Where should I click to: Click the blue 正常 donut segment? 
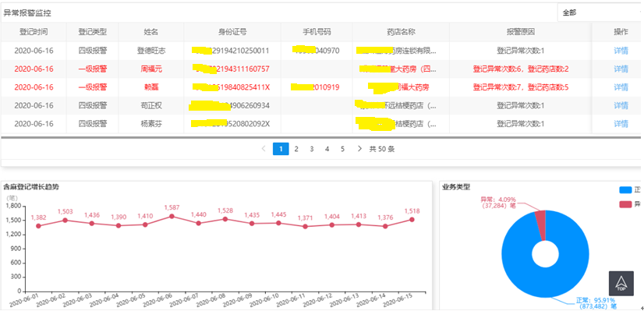pos(546,279)
